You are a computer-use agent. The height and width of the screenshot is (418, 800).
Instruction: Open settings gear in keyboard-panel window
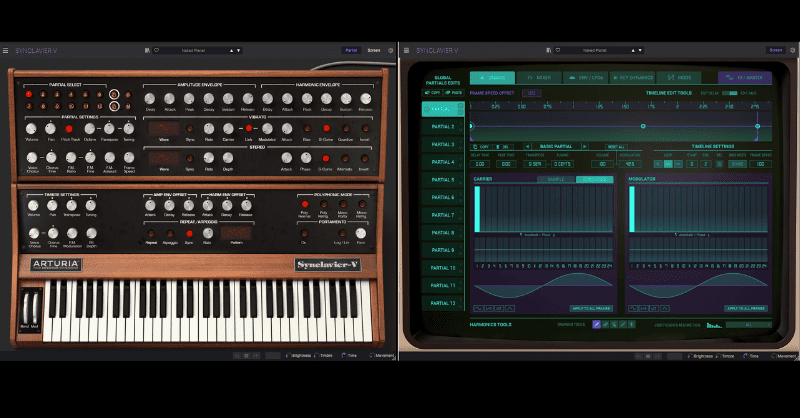point(391,51)
